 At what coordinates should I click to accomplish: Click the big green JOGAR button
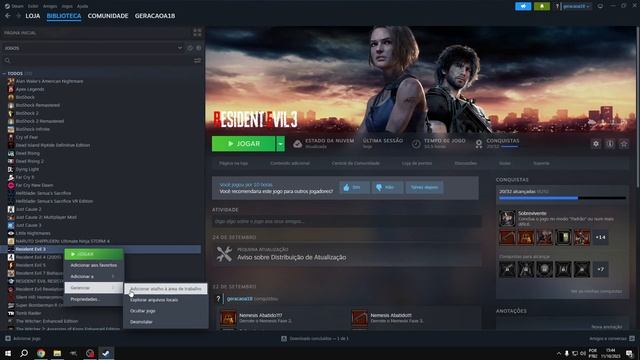click(243, 144)
